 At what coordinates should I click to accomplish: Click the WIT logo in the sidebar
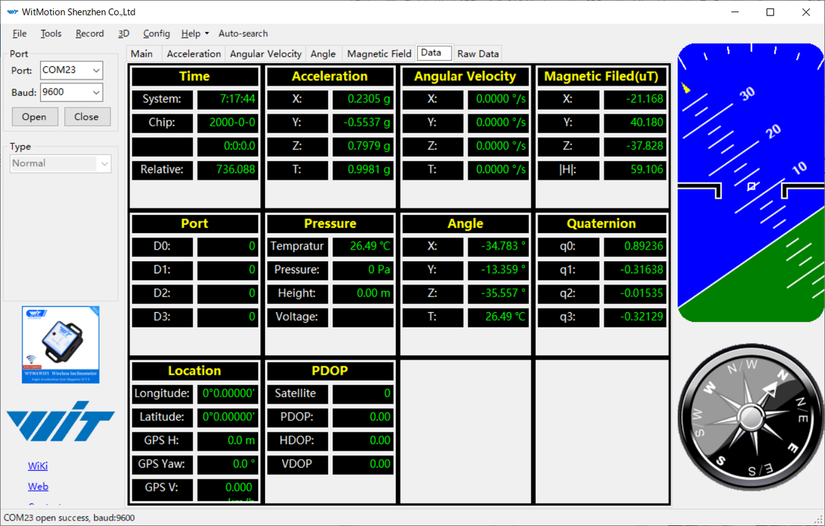(x=60, y=424)
